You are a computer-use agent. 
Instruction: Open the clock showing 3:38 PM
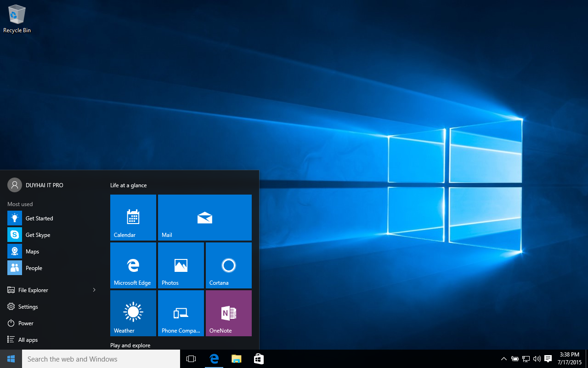click(570, 359)
